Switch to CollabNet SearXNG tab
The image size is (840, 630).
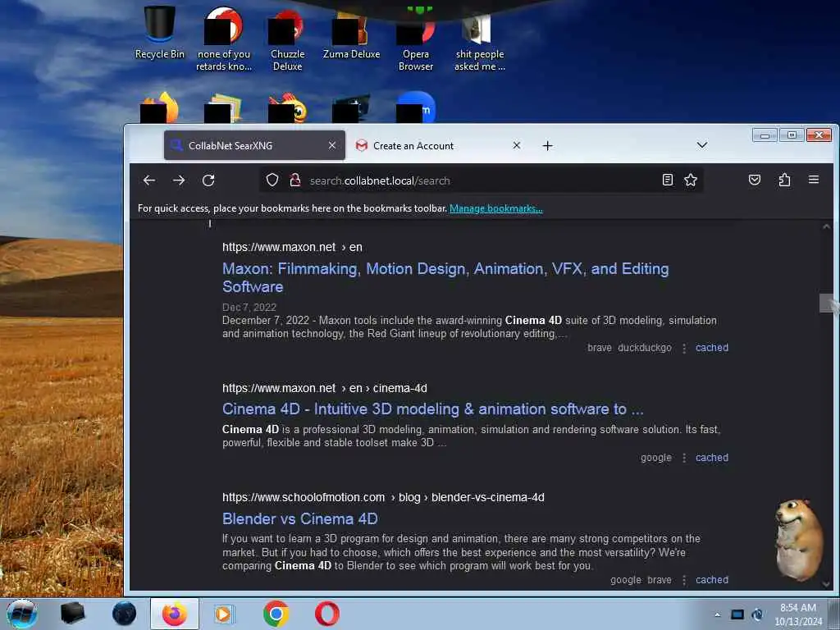pyautogui.click(x=254, y=145)
